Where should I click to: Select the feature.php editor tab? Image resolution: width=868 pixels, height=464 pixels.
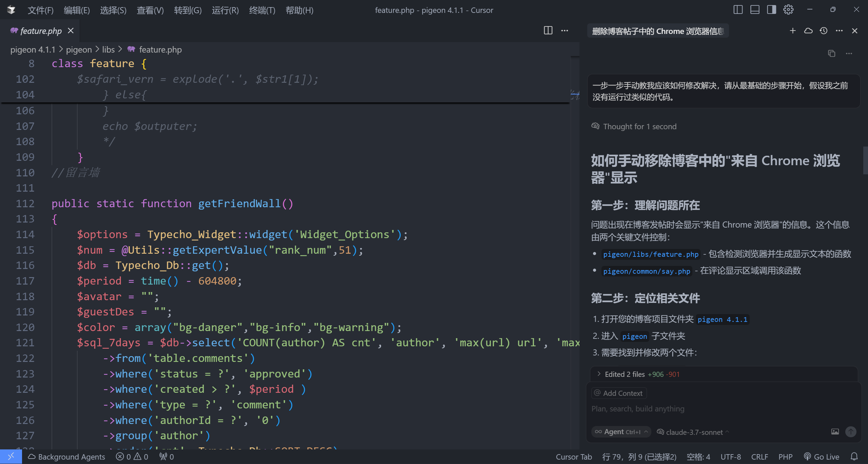coord(41,31)
